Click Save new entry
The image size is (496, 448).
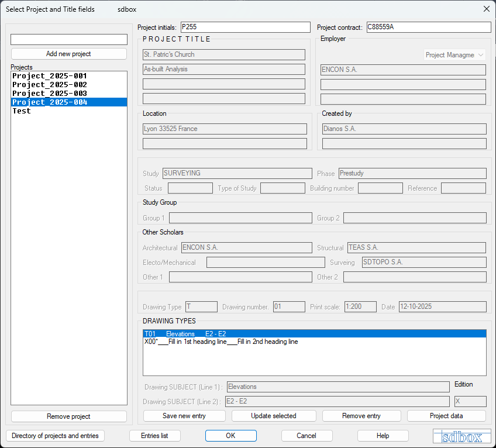(x=184, y=416)
